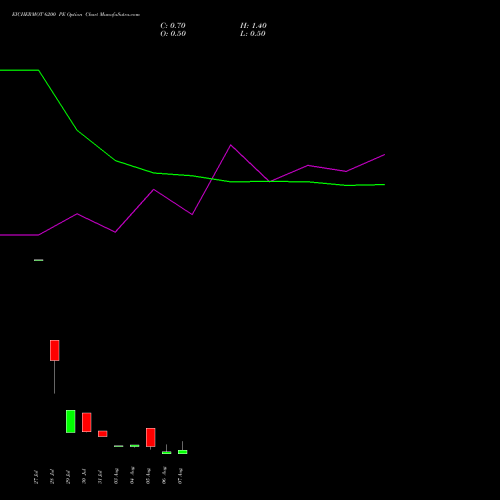The image size is (500, 500).
Task: Click the 31 Jul date label
Action: 100,477
